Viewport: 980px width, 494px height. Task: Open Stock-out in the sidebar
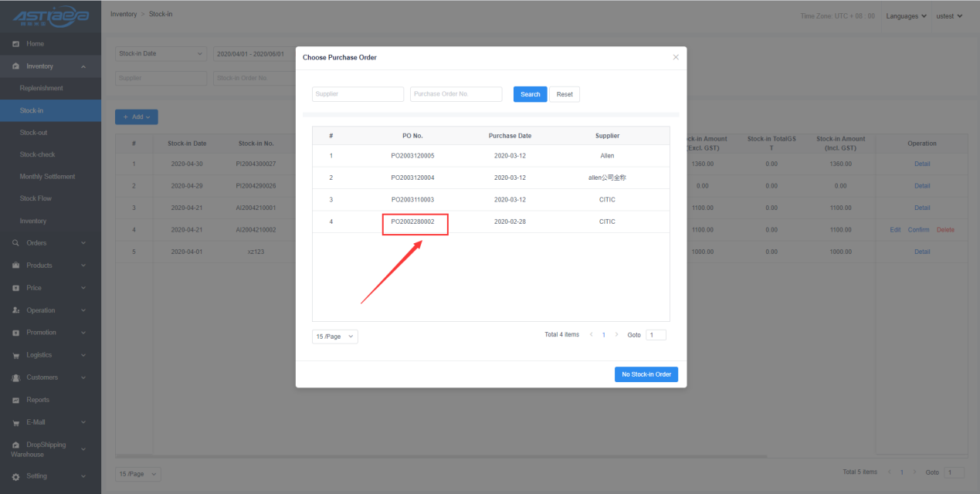[x=33, y=133]
